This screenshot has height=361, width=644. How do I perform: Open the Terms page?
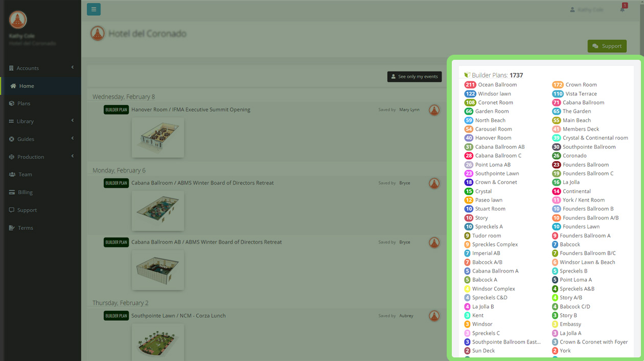pos(40,228)
